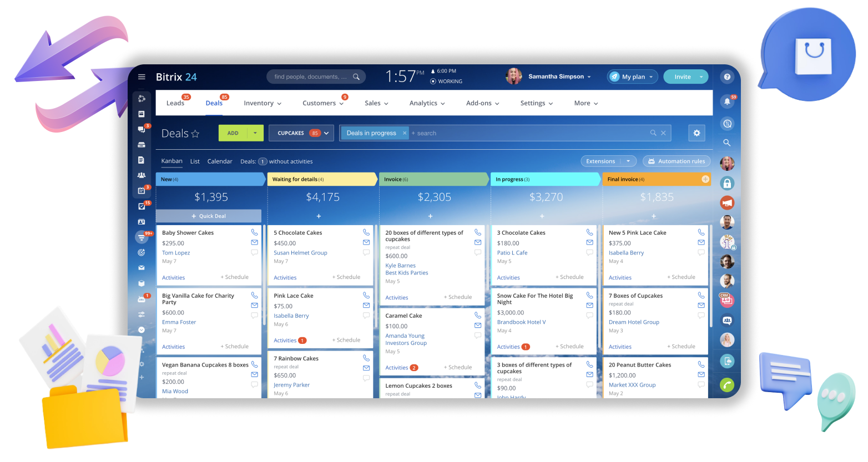Click phone icon on Caramel Cake card

coord(478,315)
